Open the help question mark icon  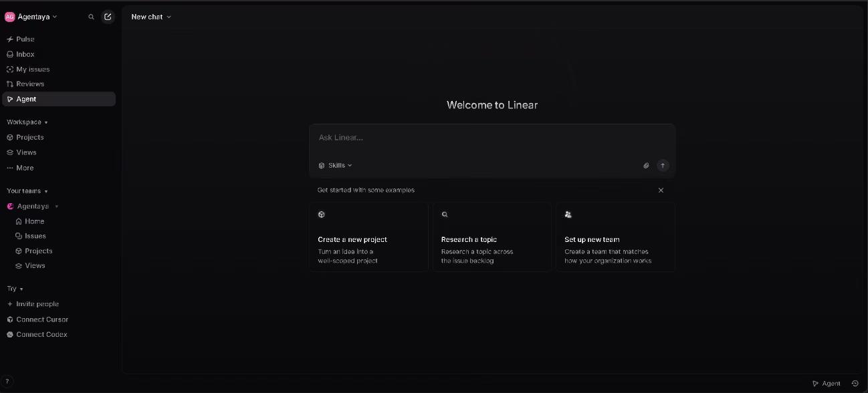(x=7, y=382)
